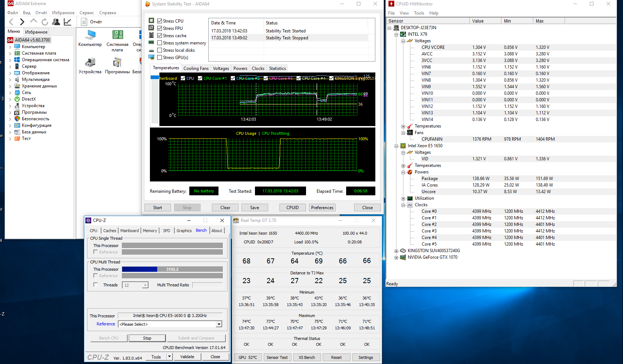Expand the Компьютер node in AIDA64 tree
Screen dimensions: 623x364
tap(10, 47)
